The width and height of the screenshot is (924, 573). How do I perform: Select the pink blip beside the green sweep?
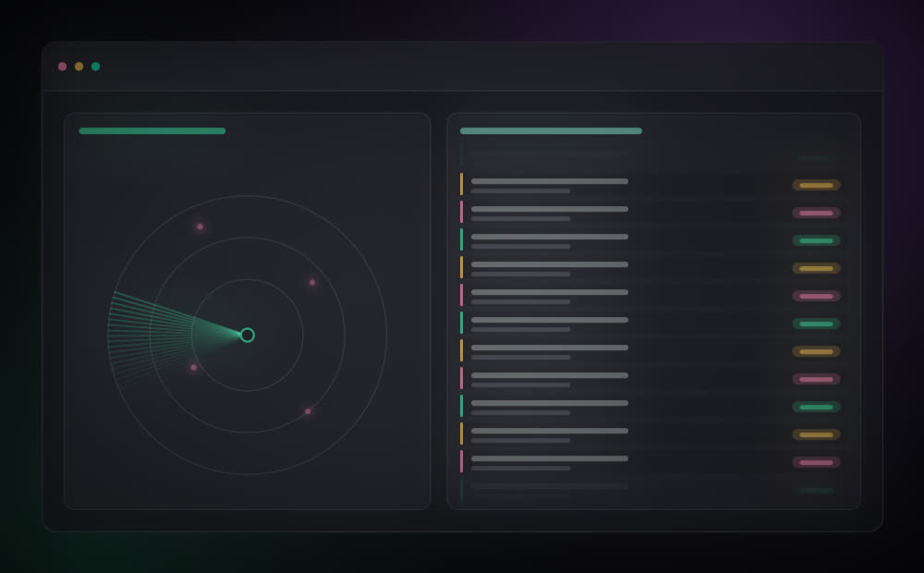pyautogui.click(x=194, y=367)
